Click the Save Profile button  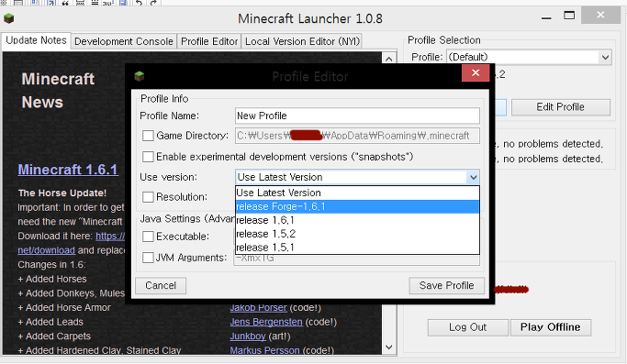446,286
